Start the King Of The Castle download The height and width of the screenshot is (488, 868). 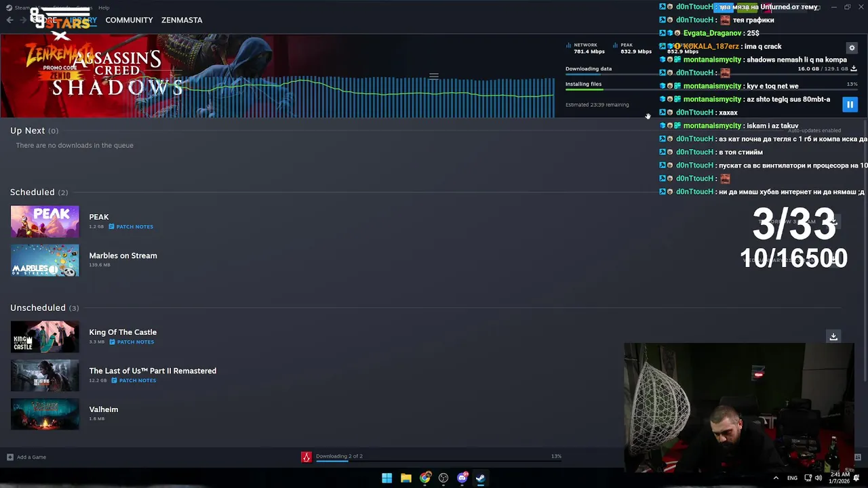click(833, 337)
